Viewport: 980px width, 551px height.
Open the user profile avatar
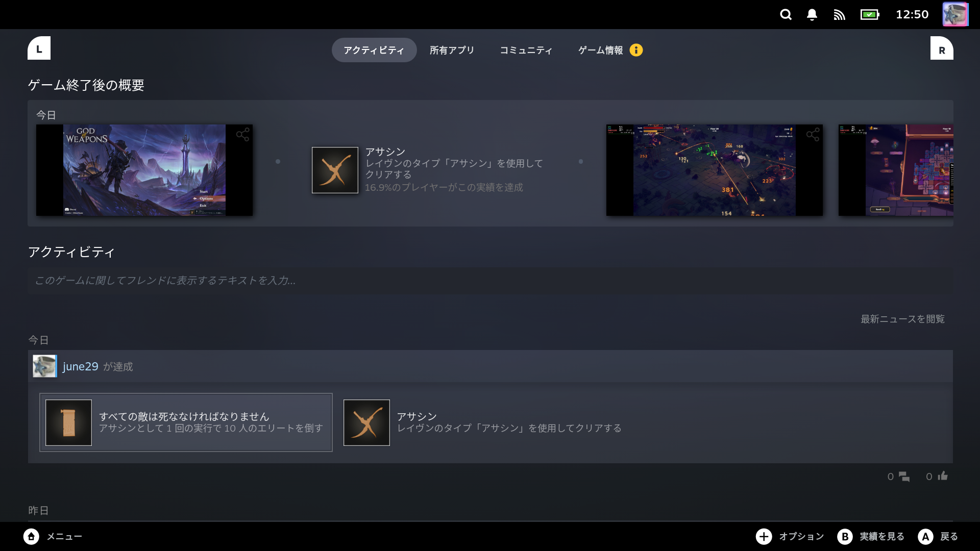(x=954, y=14)
